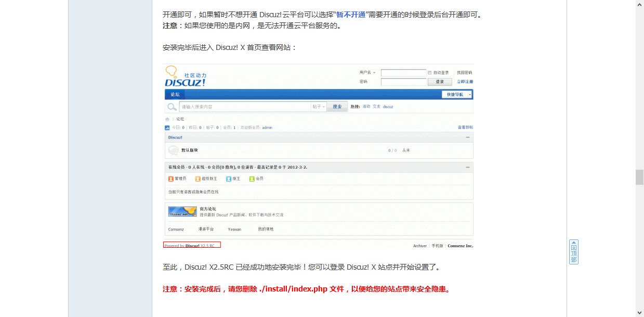Click the 请输入搜索内容 search field
The height and width of the screenshot is (317, 644).
(x=245, y=107)
